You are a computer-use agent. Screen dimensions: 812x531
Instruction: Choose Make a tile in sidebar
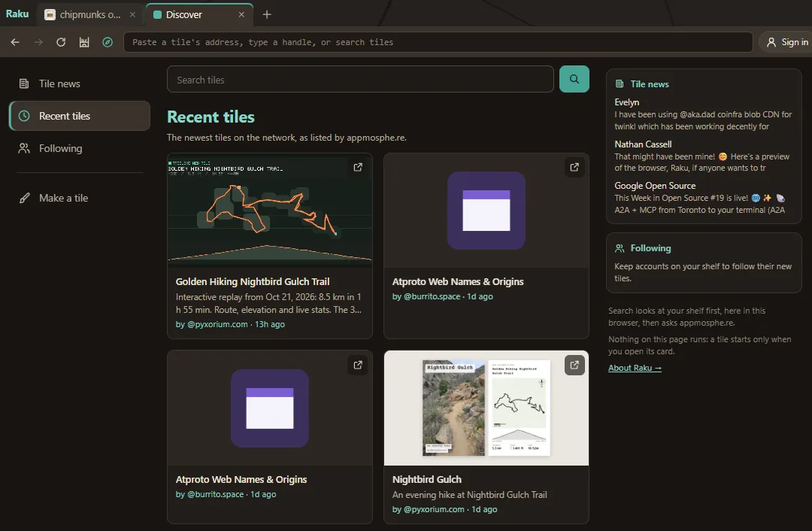click(79, 198)
